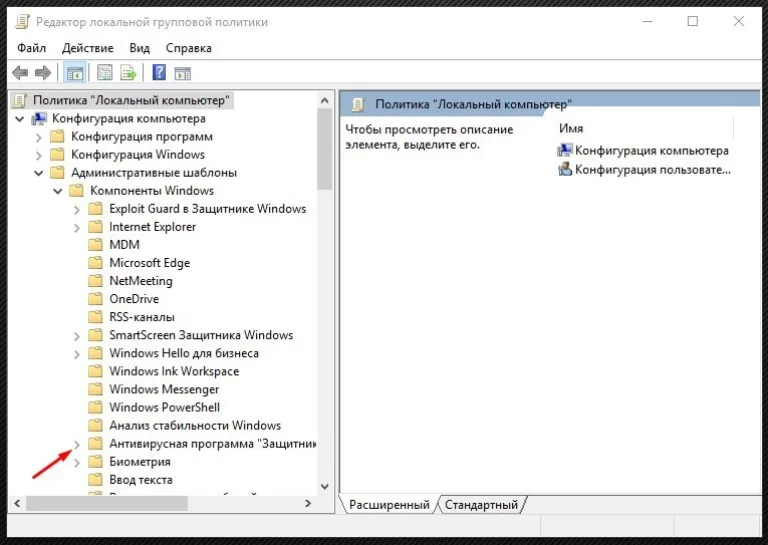The image size is (768, 545).
Task: Click the tree horizontal scrollbar right arrow
Action: pyautogui.click(x=308, y=503)
